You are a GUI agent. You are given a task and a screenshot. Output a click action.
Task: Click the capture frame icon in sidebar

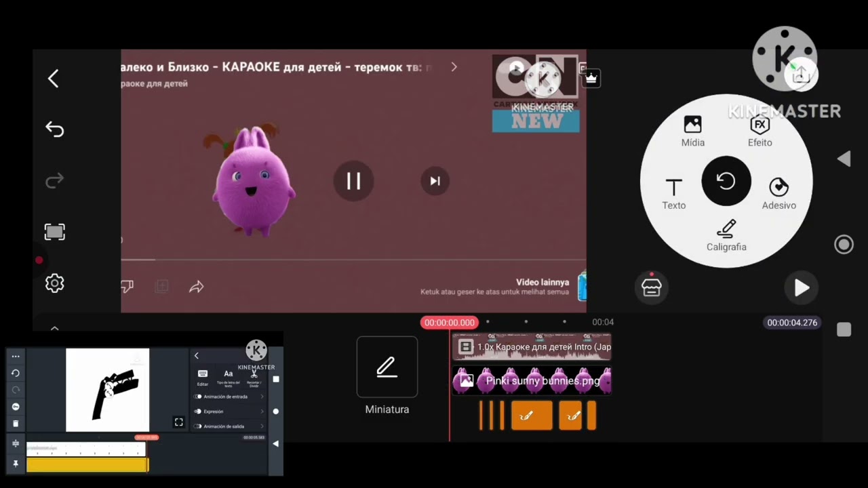pyautogui.click(x=54, y=232)
